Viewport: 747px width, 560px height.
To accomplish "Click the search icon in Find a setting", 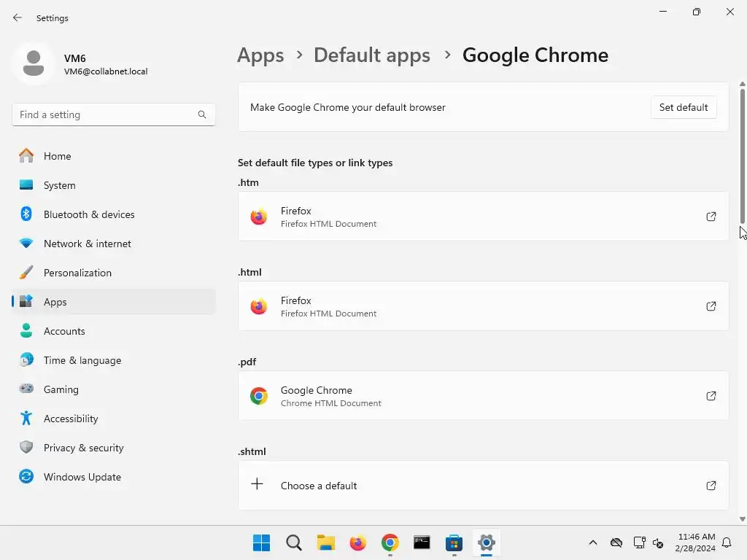I will click(202, 114).
